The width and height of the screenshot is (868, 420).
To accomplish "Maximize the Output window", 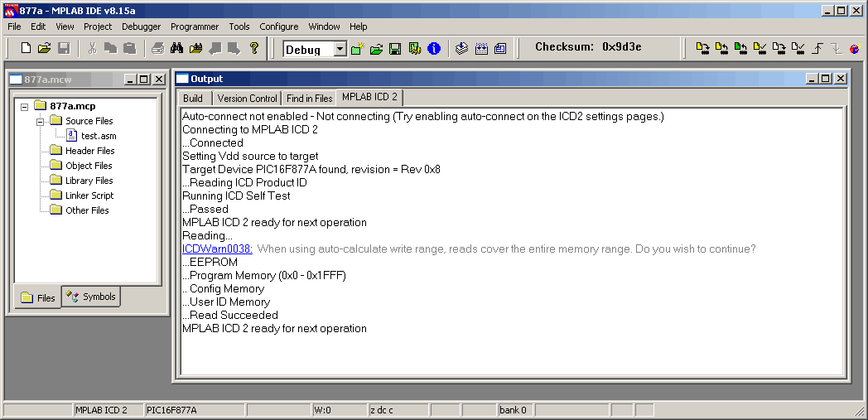I will (826, 80).
